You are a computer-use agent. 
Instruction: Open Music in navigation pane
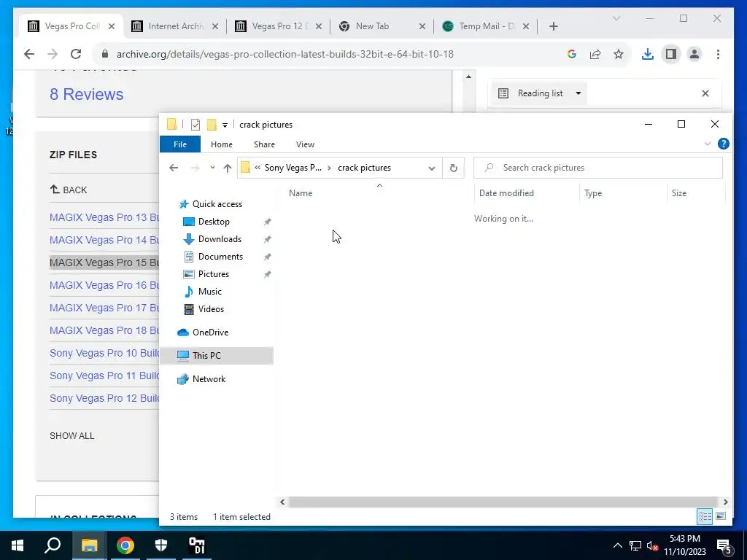[209, 292]
